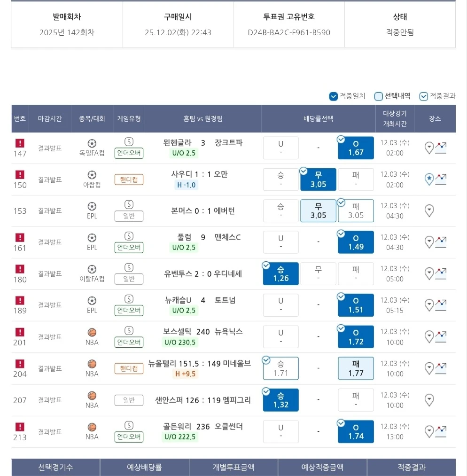This screenshot has height=476, width=467.
Task: Open the trend chart icon for match 147
Action: pos(441,148)
